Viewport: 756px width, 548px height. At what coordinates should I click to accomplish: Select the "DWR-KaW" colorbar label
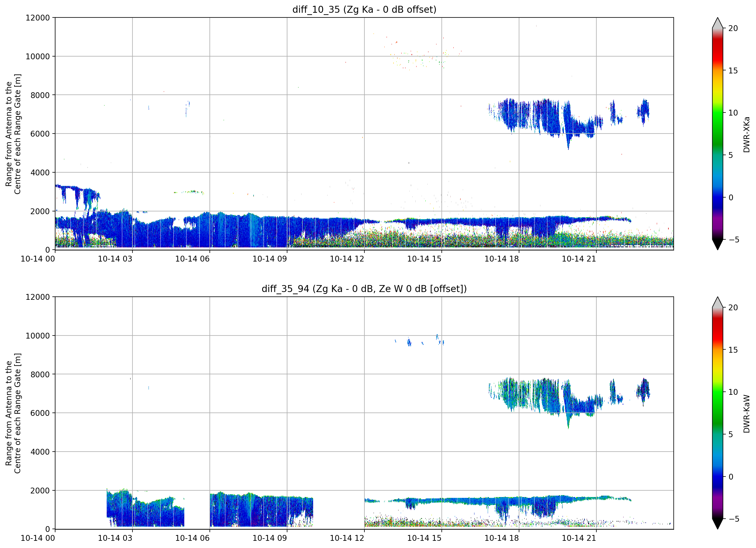tap(746, 414)
